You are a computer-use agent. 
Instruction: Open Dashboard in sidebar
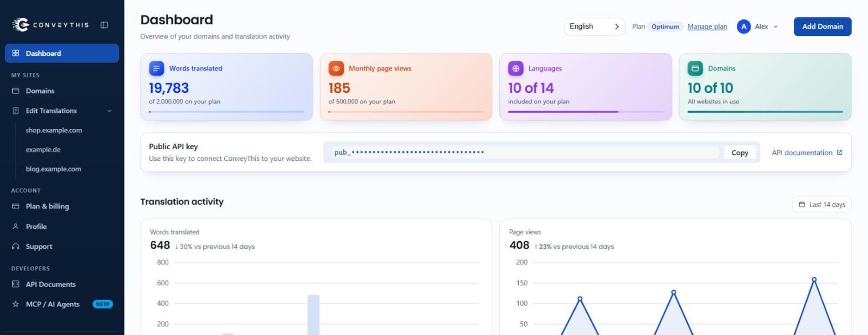click(62, 53)
